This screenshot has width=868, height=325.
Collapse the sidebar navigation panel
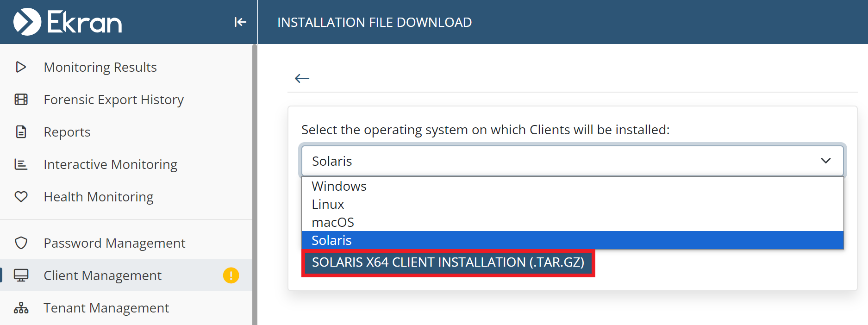click(240, 22)
